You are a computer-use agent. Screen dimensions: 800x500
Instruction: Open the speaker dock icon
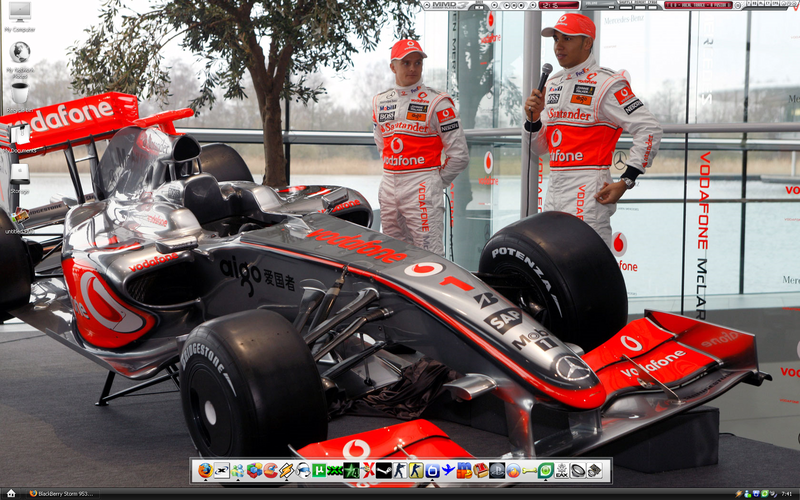click(578, 470)
